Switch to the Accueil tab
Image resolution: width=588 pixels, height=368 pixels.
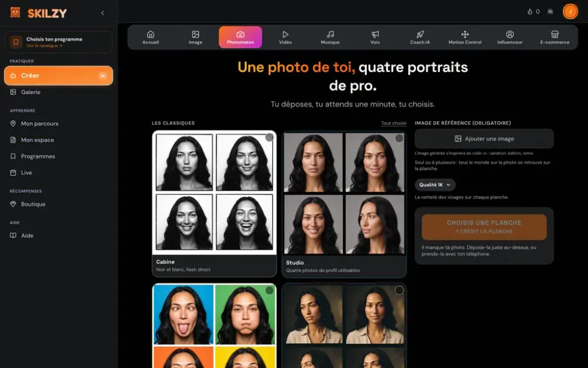click(x=151, y=37)
